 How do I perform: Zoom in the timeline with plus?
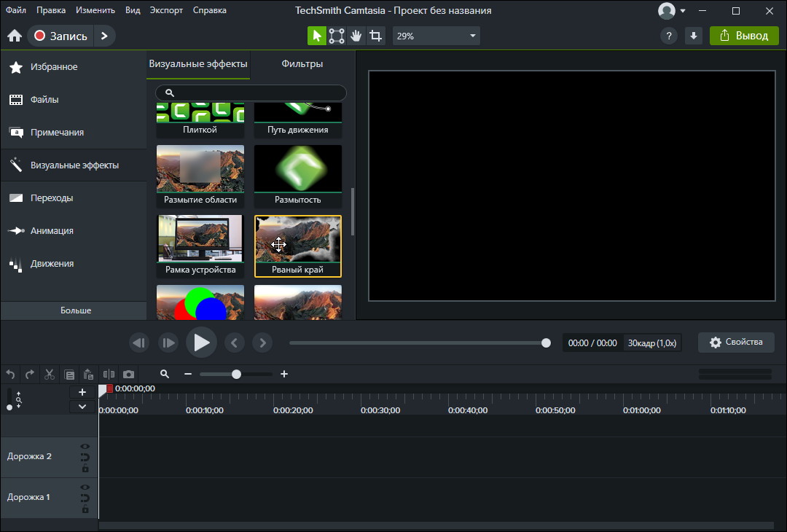pyautogui.click(x=284, y=374)
